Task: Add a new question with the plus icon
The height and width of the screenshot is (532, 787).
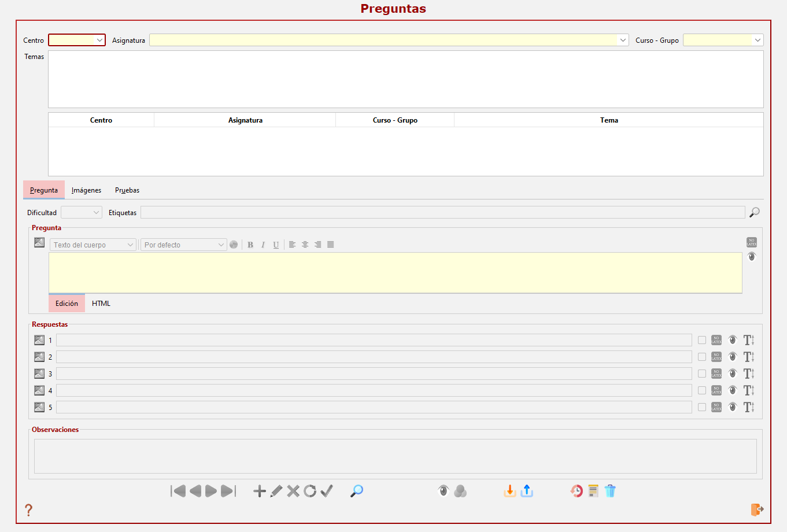Action: tap(260, 491)
